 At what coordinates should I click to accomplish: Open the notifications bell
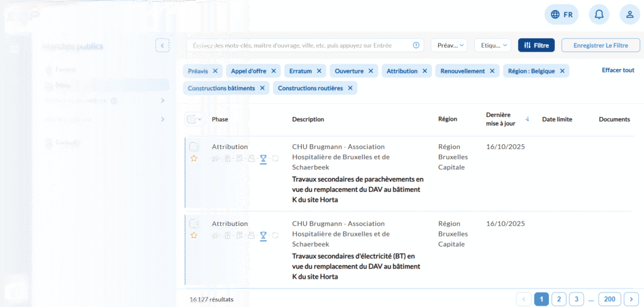(599, 14)
